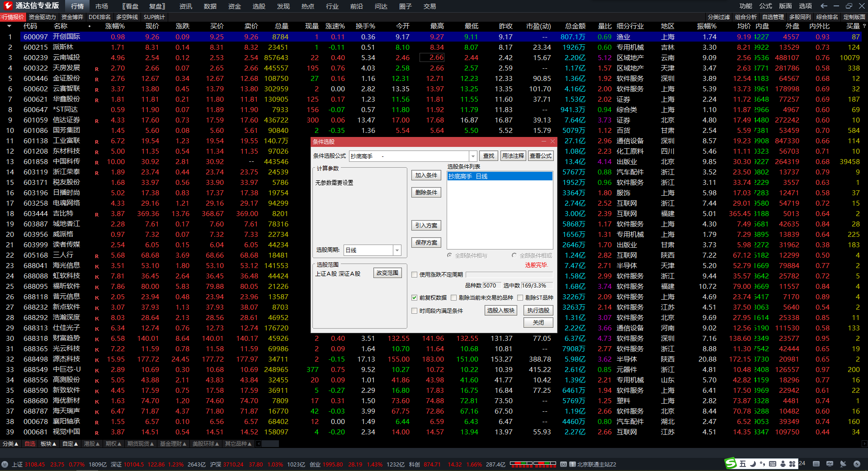868x471 pixels.
Task: Expand the 条件选股公式 dropdown arrow
Action: pos(473,156)
